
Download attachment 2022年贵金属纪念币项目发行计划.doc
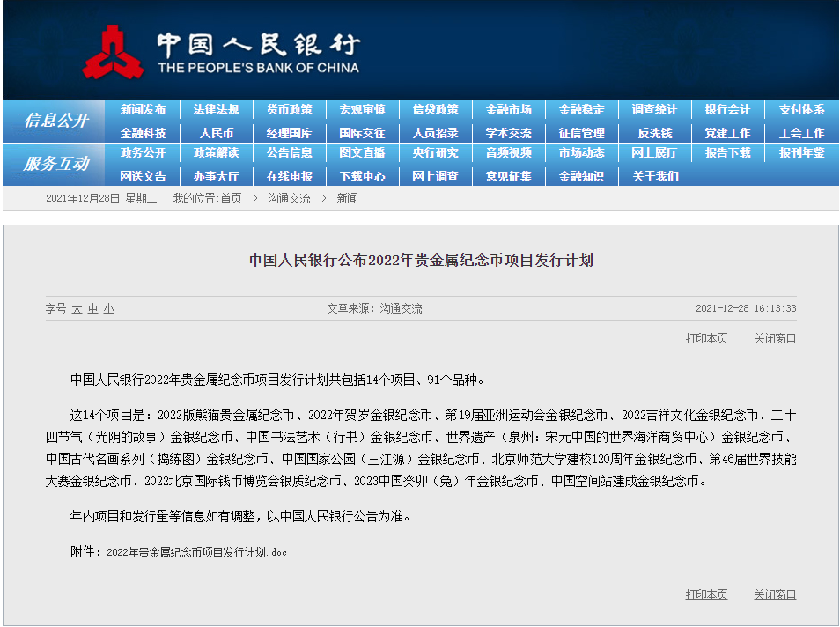(x=196, y=552)
